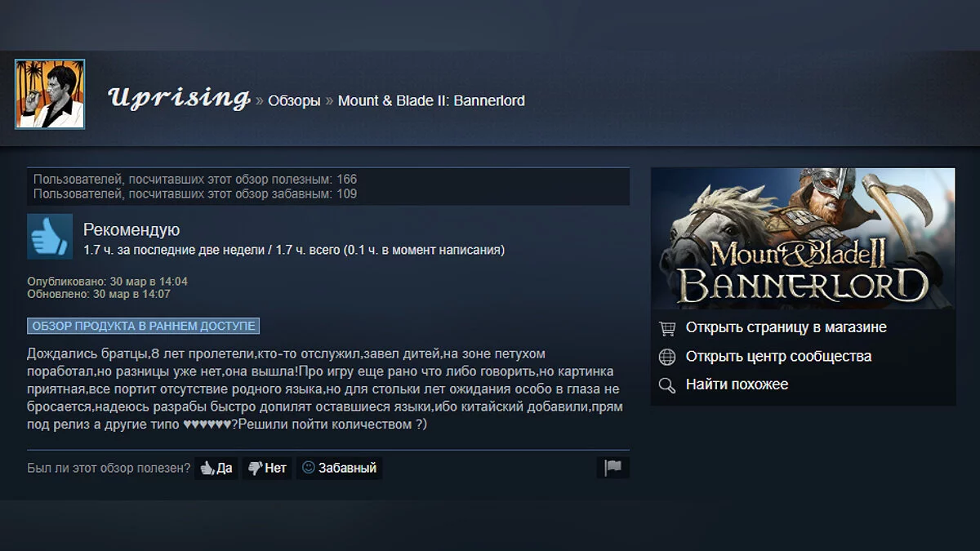This screenshot has width=980, height=551.
Task: Click the magnifier icon beside Найти похожее
Action: click(x=667, y=385)
